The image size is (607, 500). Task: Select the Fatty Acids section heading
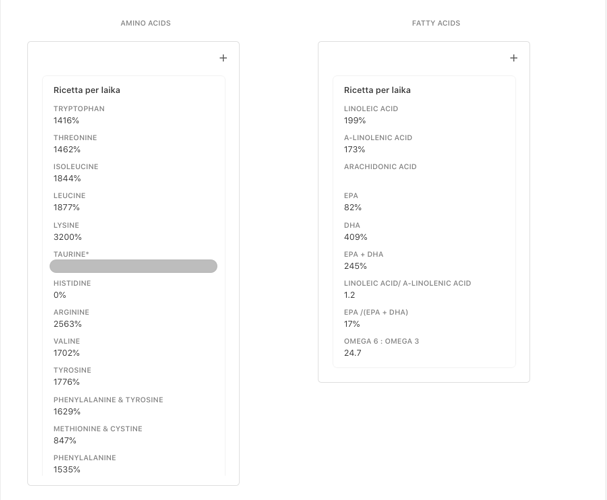pyautogui.click(x=436, y=23)
